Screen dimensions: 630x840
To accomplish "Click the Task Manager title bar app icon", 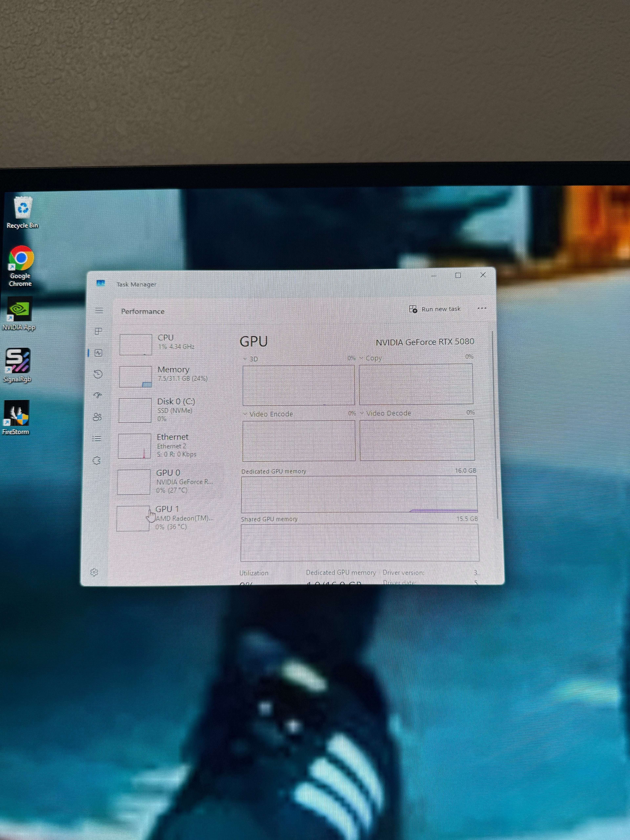I will [100, 283].
